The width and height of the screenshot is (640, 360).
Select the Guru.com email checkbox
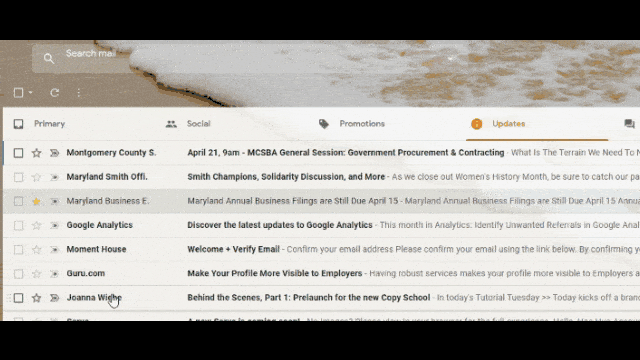(18, 273)
